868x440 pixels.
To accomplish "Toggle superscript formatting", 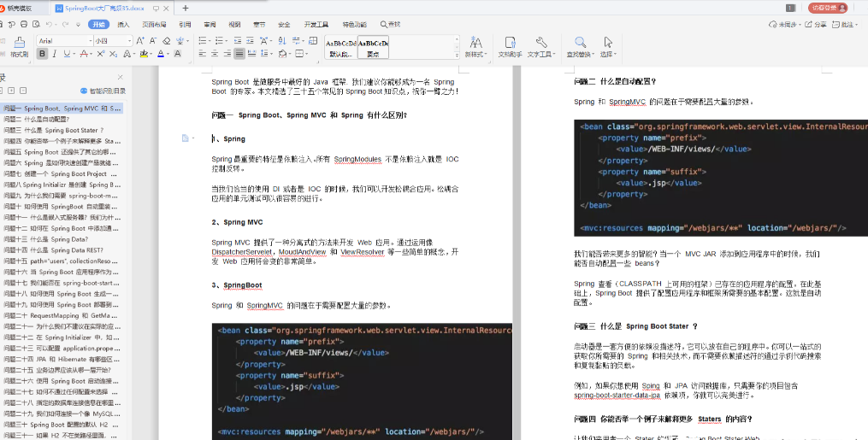I will 100,54.
